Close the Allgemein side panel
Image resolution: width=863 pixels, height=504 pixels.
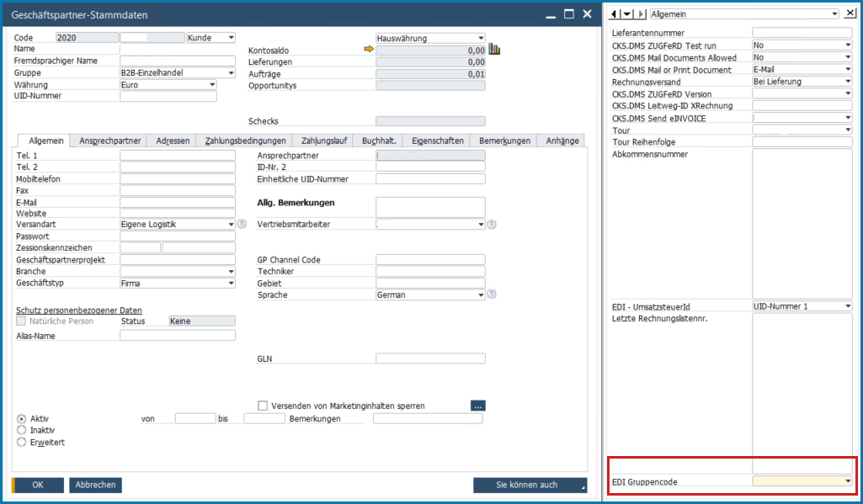(850, 13)
